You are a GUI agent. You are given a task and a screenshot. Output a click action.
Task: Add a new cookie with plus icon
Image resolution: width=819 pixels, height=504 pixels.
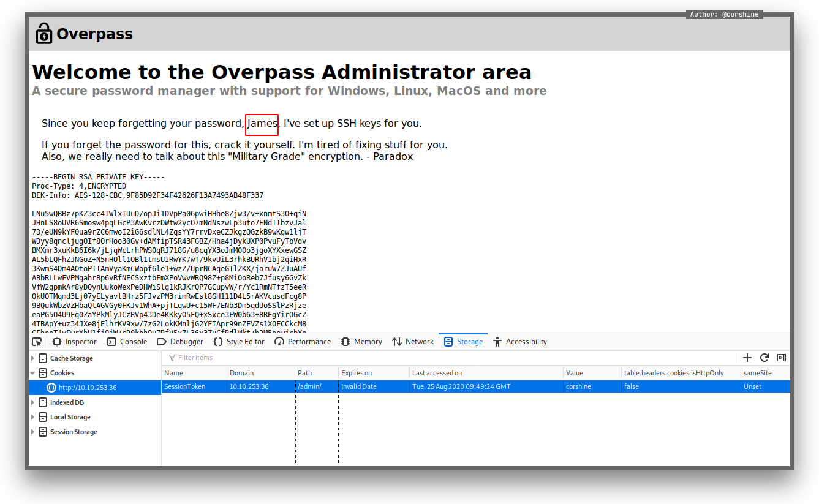point(747,358)
